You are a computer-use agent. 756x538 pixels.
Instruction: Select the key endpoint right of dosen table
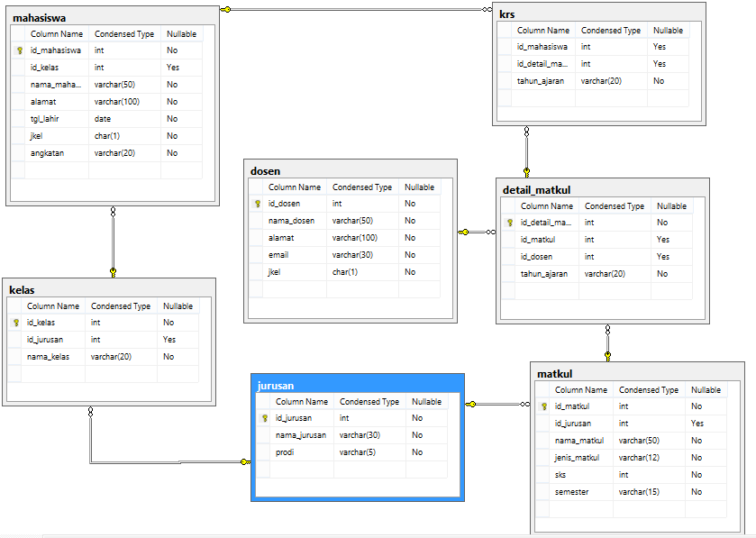pyautogui.click(x=463, y=233)
